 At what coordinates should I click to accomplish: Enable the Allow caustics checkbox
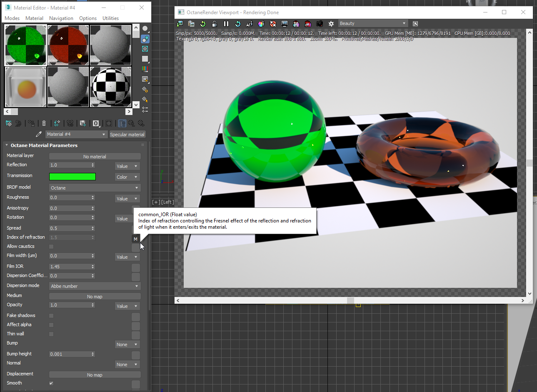tap(51, 247)
